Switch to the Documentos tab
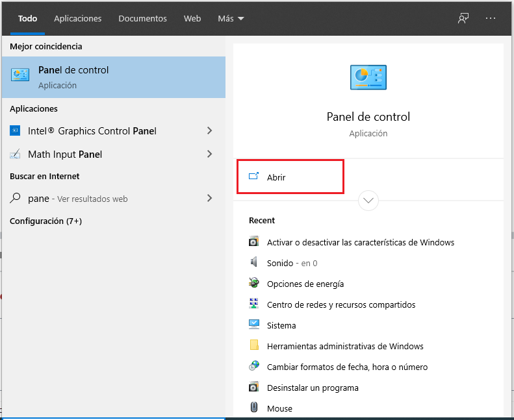 [x=142, y=19]
